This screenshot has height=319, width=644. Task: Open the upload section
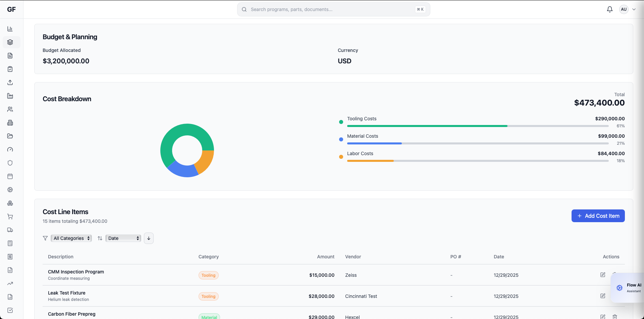[10, 82]
